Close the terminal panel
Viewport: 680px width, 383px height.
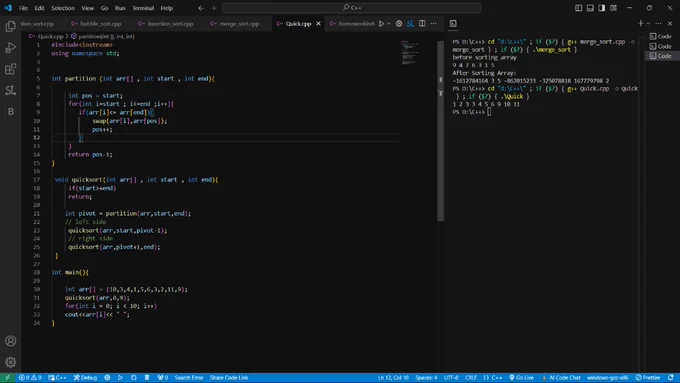click(670, 23)
